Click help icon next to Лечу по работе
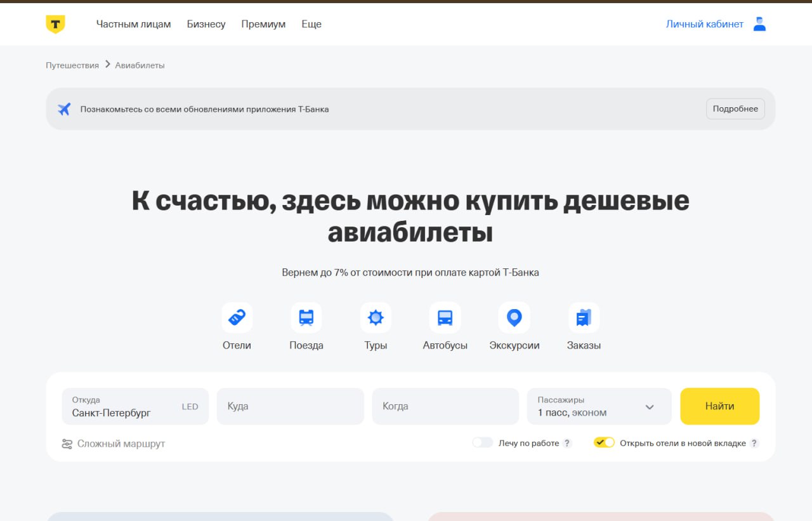Viewport: 812px width, 521px height. coord(567,444)
